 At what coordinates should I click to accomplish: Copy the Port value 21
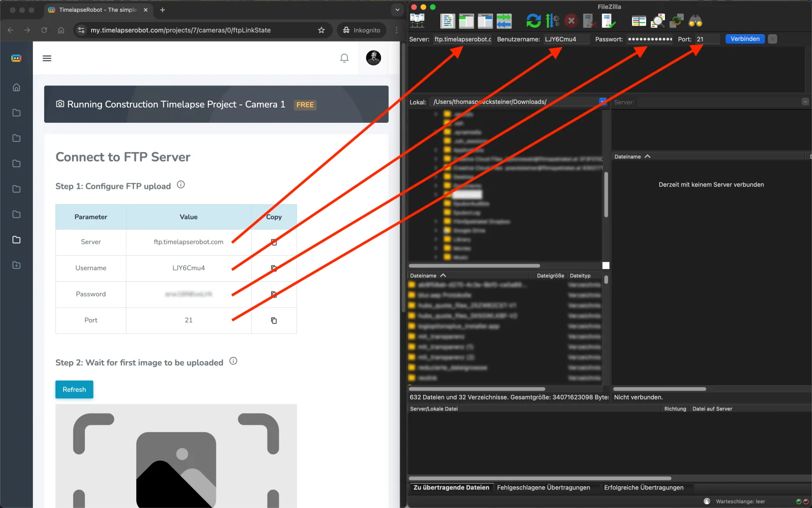click(274, 321)
